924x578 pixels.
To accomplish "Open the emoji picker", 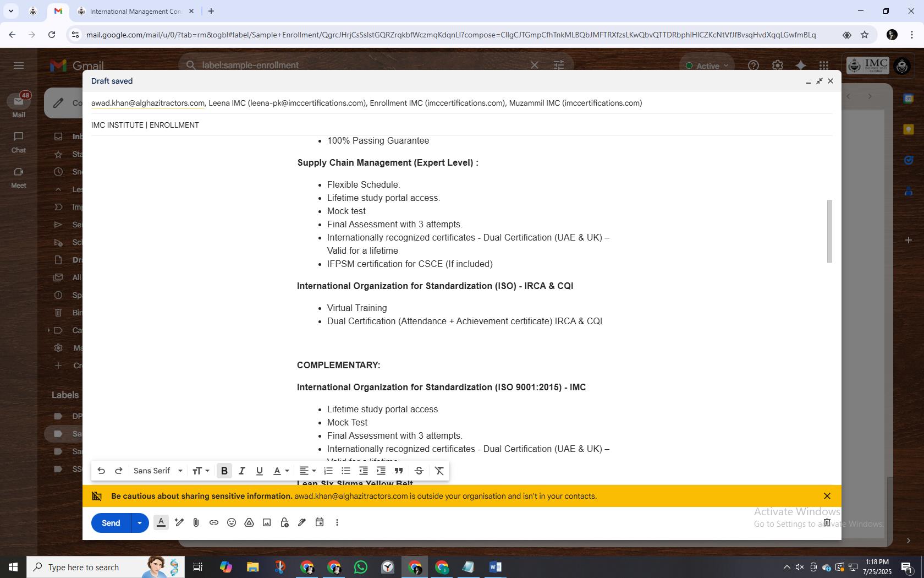I will pos(232,523).
